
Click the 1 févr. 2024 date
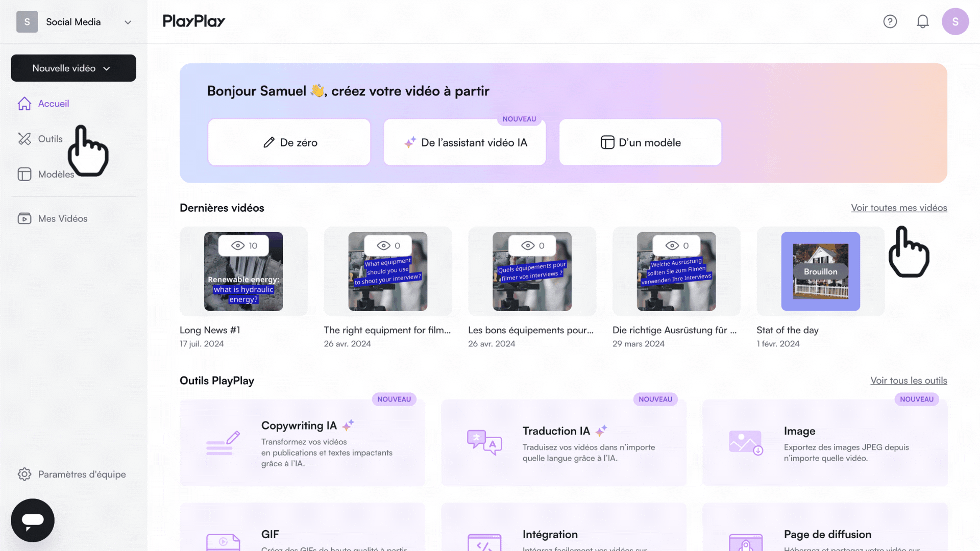pyautogui.click(x=778, y=344)
